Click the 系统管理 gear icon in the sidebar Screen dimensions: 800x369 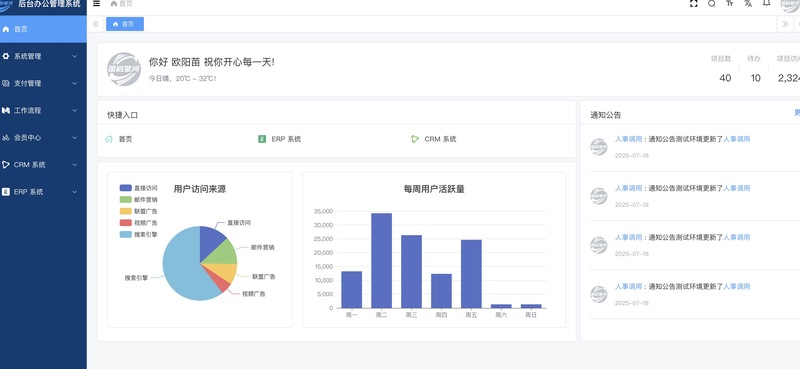[6, 56]
